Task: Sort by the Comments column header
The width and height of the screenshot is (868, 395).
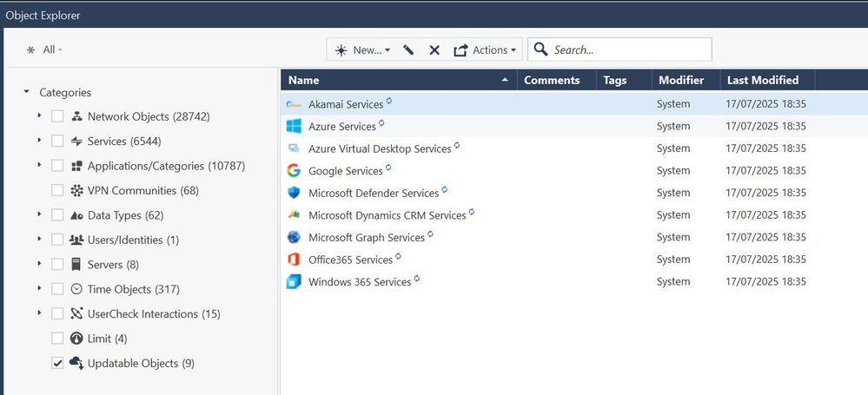Action: (556, 80)
